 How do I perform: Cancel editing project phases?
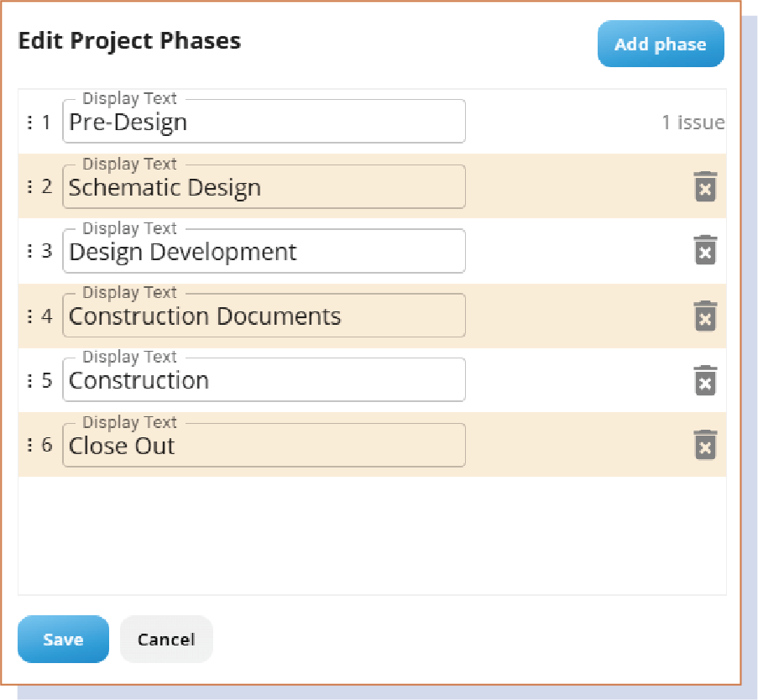pos(166,640)
